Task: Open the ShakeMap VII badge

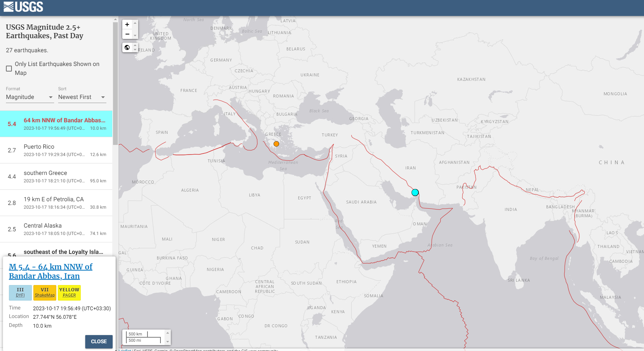Action: pyautogui.click(x=45, y=292)
